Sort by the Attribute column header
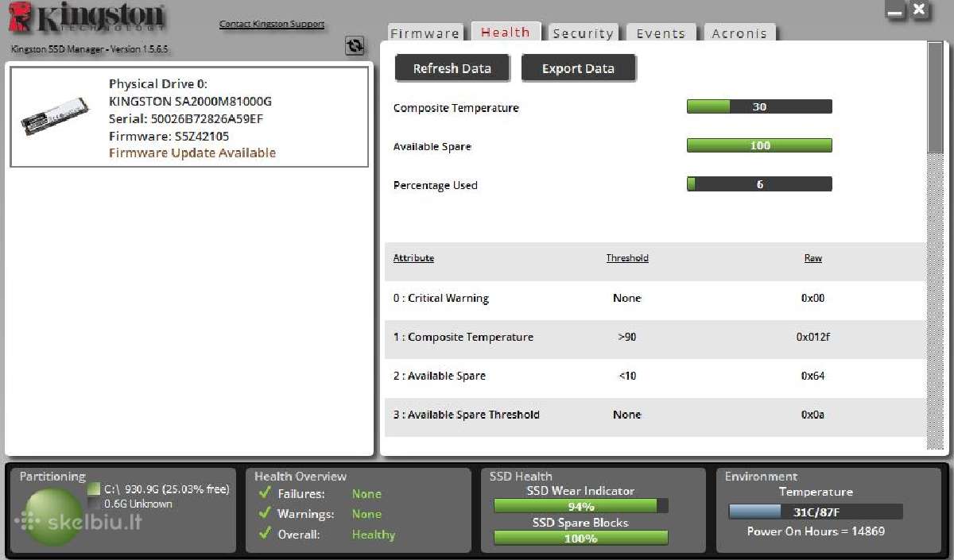This screenshot has height=560, width=954. (413, 258)
